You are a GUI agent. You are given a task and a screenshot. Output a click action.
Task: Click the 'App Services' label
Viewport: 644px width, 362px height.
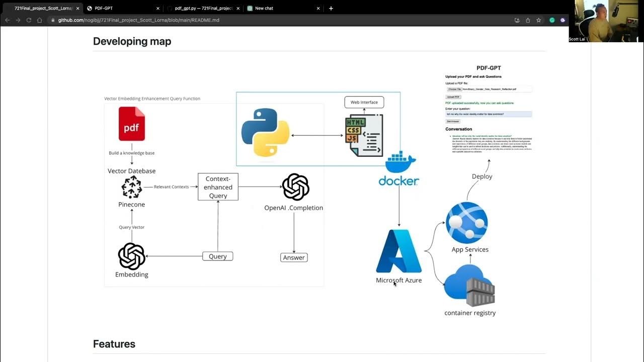470,249
